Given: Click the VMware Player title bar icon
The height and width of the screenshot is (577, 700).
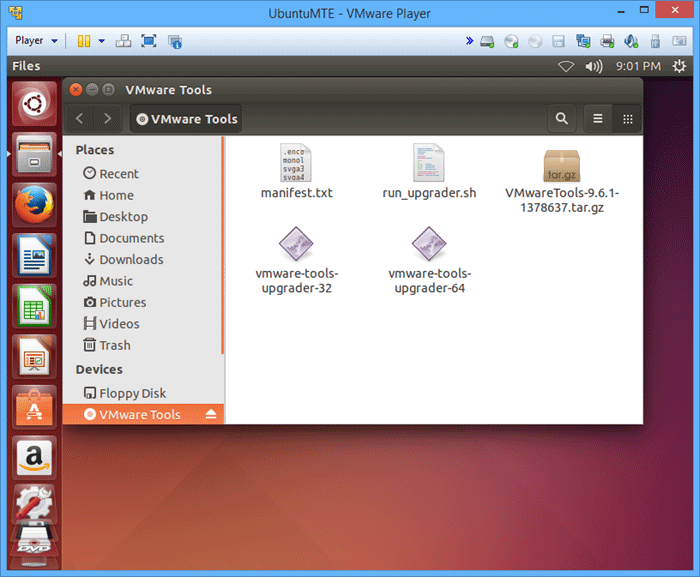Looking at the screenshot, I should pyautogui.click(x=16, y=13).
